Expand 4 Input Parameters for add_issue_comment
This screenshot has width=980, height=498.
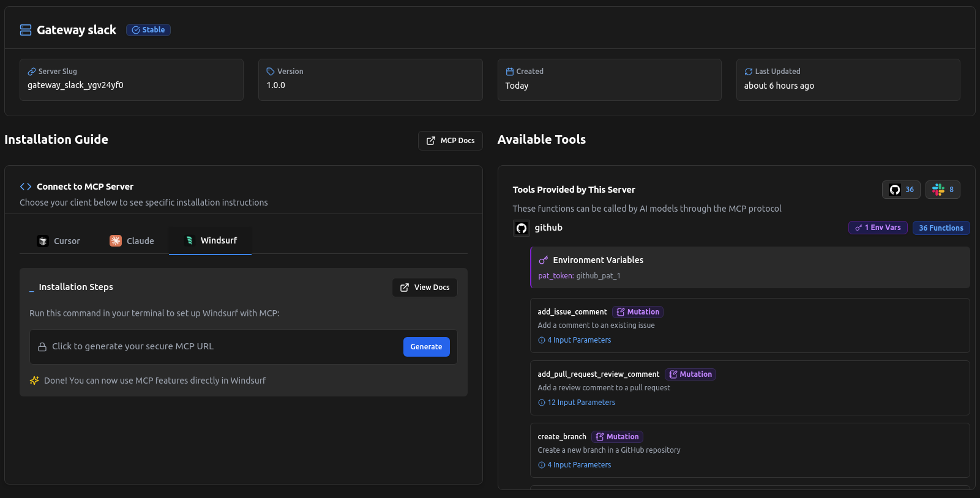[x=574, y=340]
